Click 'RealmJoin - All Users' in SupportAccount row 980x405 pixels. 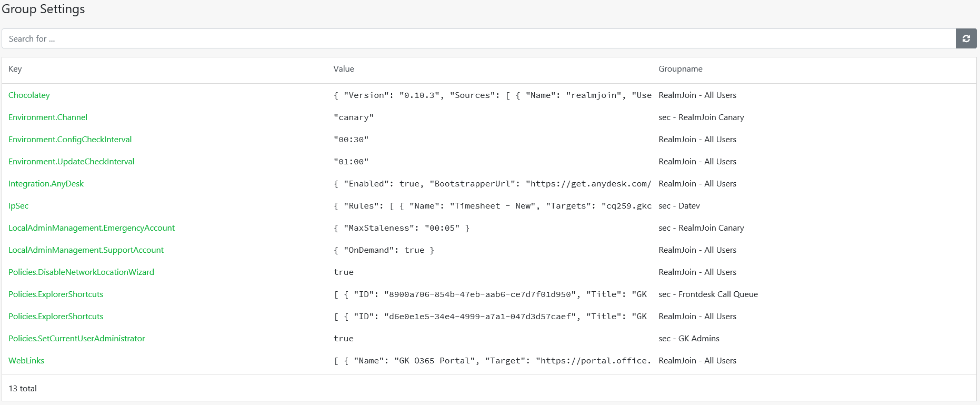[697, 250]
